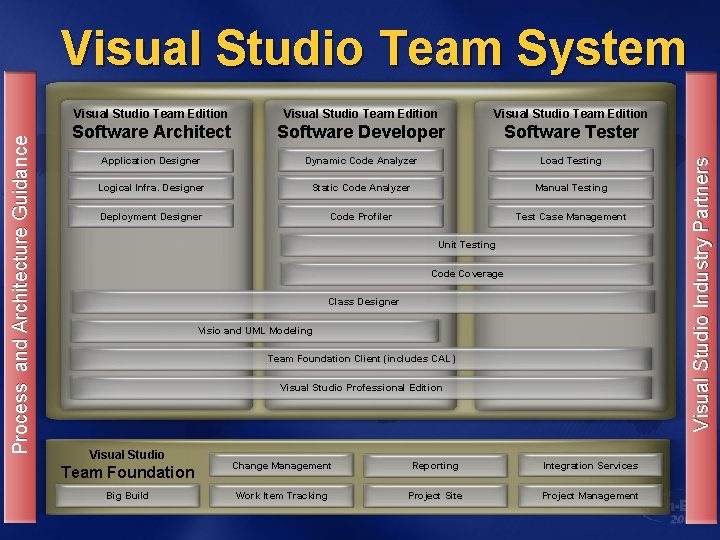This screenshot has width=720, height=540.
Task: Click Visio and UML Modeling bar
Action: 255,331
